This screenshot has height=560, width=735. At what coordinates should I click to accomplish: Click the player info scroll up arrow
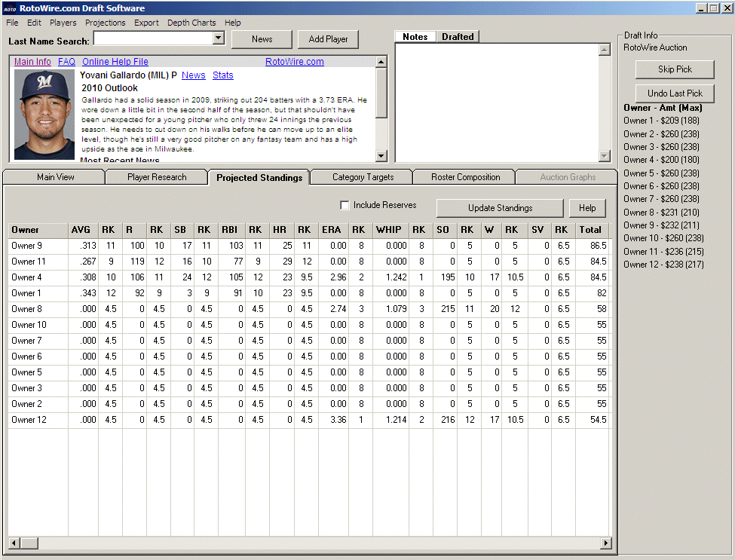point(381,62)
